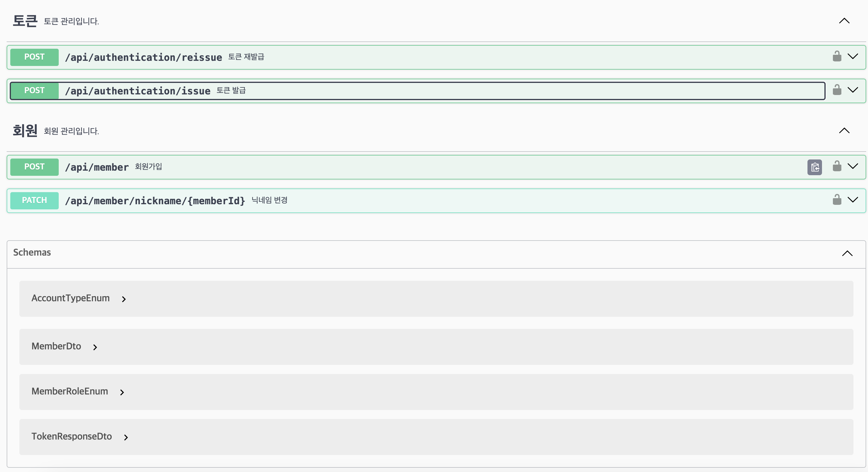The image size is (868, 472).
Task: Click lock icon on nickname PATCH row
Action: pyautogui.click(x=837, y=200)
